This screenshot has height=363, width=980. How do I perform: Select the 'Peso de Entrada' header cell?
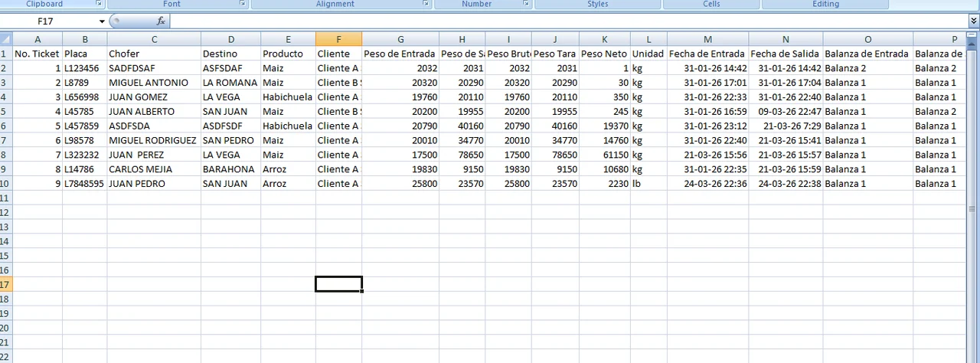click(x=400, y=54)
